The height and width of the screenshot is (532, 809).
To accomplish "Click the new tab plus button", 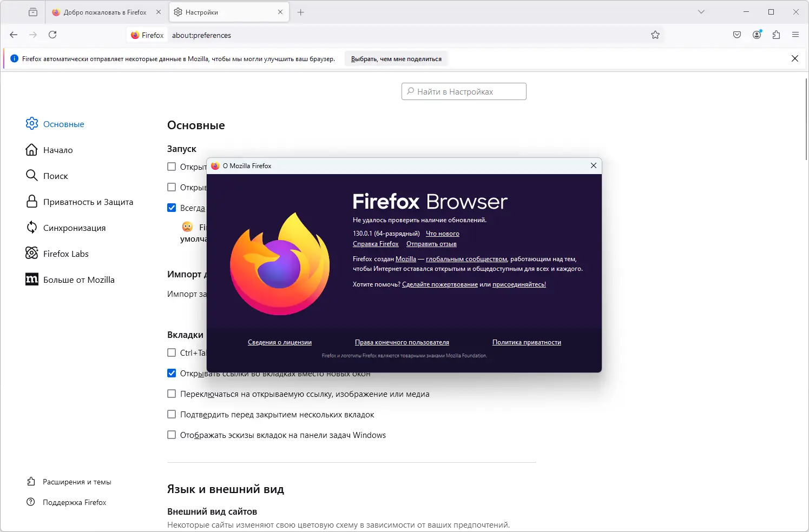I will coord(301,12).
